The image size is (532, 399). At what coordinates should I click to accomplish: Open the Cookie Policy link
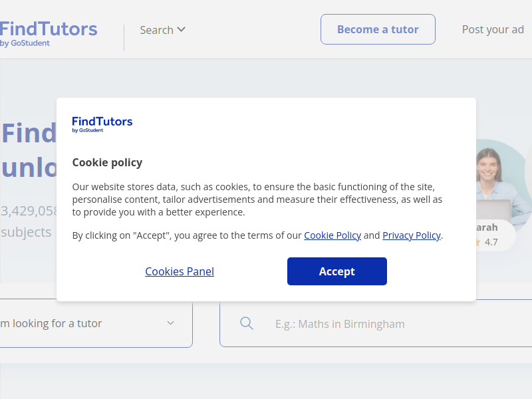coord(332,235)
